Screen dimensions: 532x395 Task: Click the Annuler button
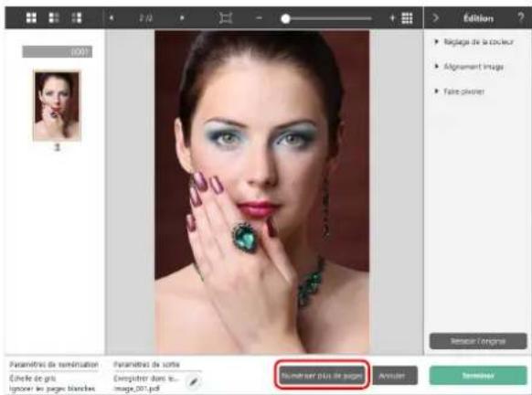pyautogui.click(x=395, y=375)
